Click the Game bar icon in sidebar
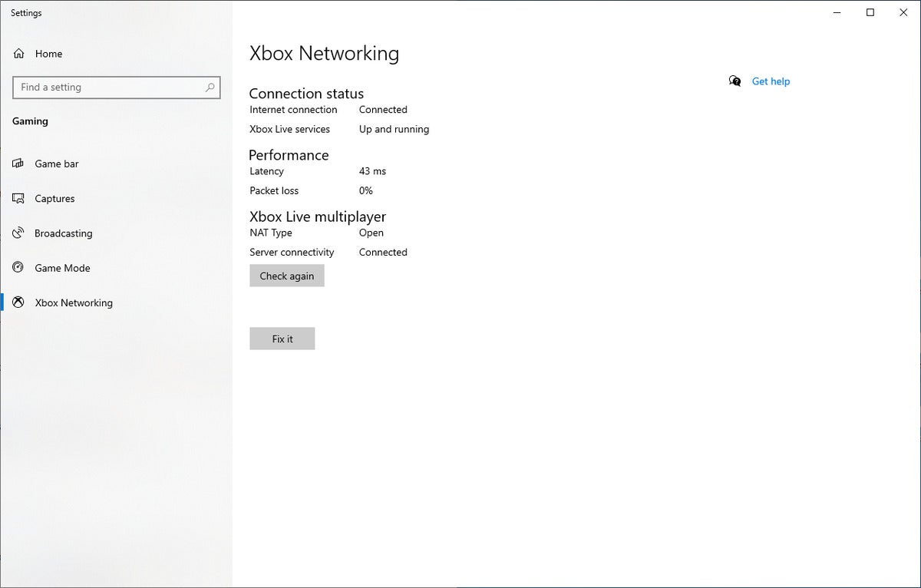 tap(19, 164)
